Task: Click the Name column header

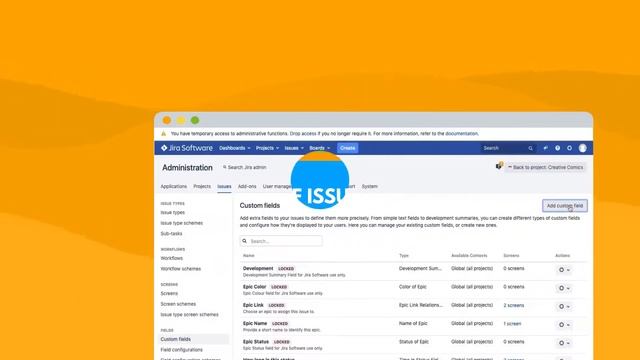Action: tap(249, 256)
